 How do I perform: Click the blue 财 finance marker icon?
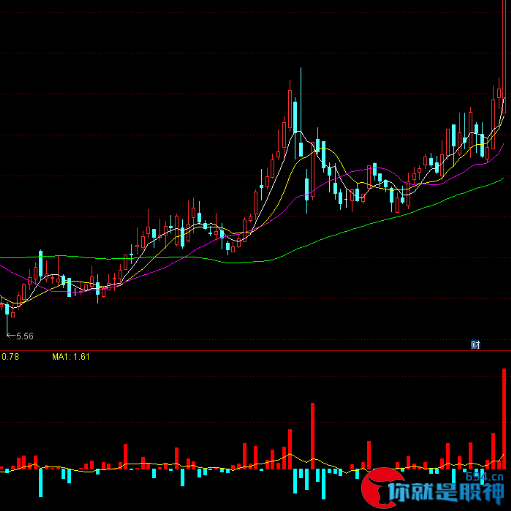coord(475,345)
